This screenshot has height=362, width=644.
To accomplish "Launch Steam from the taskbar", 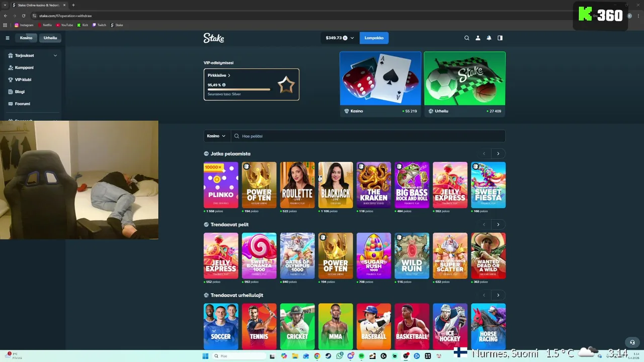I will [328, 356].
